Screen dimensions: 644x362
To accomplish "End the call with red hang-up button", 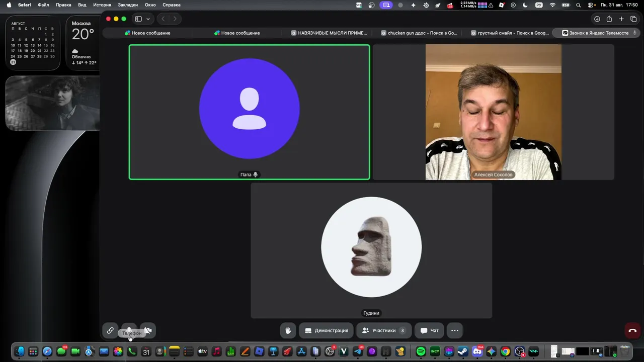I will [632, 330].
